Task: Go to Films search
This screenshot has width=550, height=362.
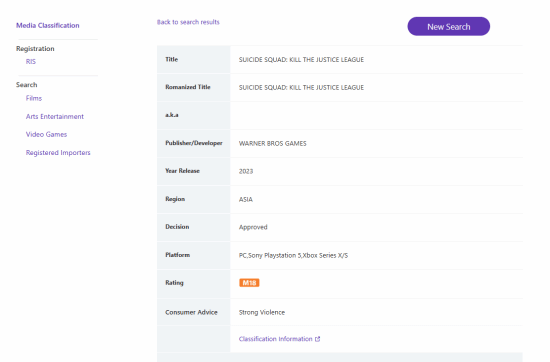Action: point(34,98)
